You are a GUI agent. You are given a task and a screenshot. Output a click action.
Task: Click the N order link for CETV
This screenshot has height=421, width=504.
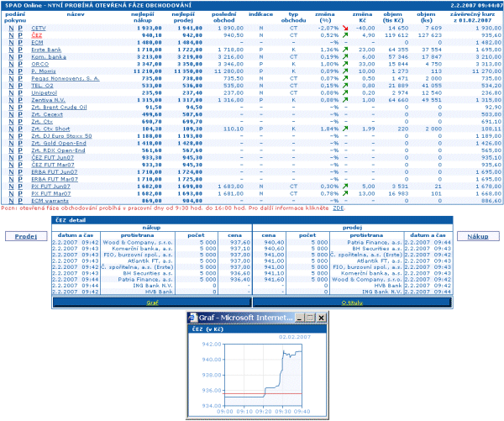[11, 28]
